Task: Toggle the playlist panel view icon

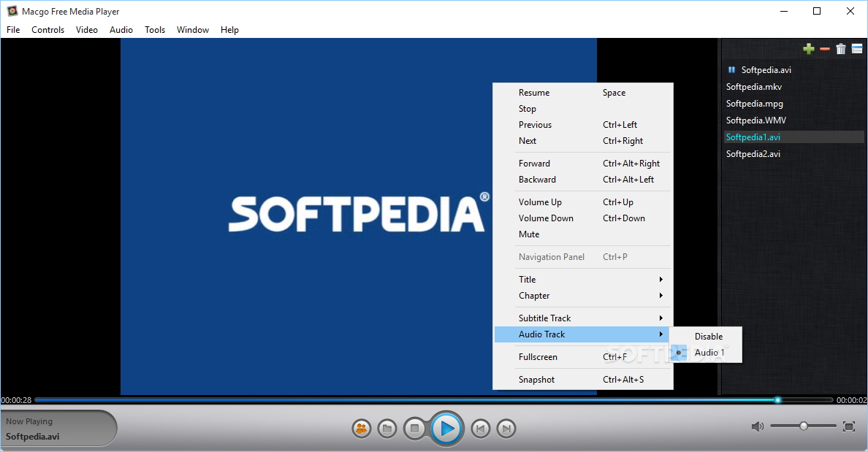Action: point(857,49)
